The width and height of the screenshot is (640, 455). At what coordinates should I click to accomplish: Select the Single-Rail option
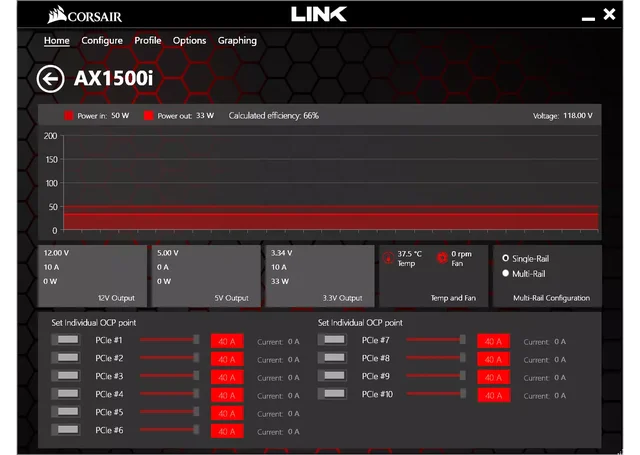click(x=506, y=258)
